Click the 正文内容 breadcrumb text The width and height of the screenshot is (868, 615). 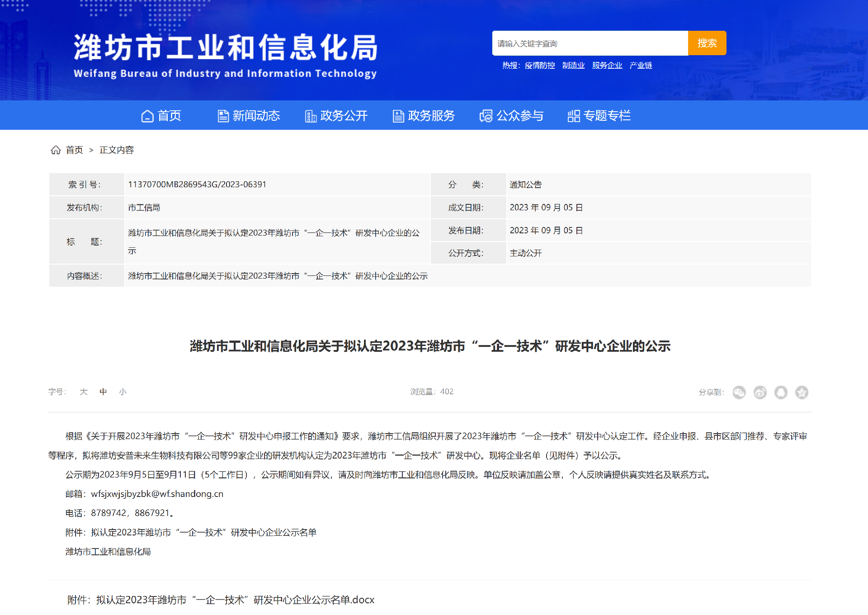pos(117,150)
